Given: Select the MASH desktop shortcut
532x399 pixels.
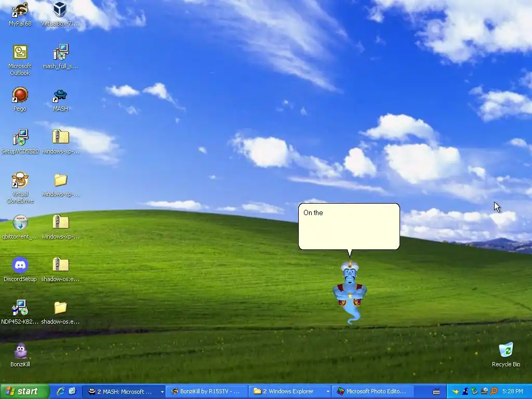Looking at the screenshot, I should (60, 99).
